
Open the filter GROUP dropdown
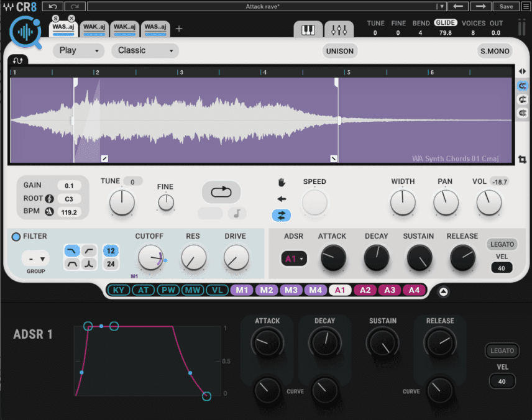coord(35,259)
